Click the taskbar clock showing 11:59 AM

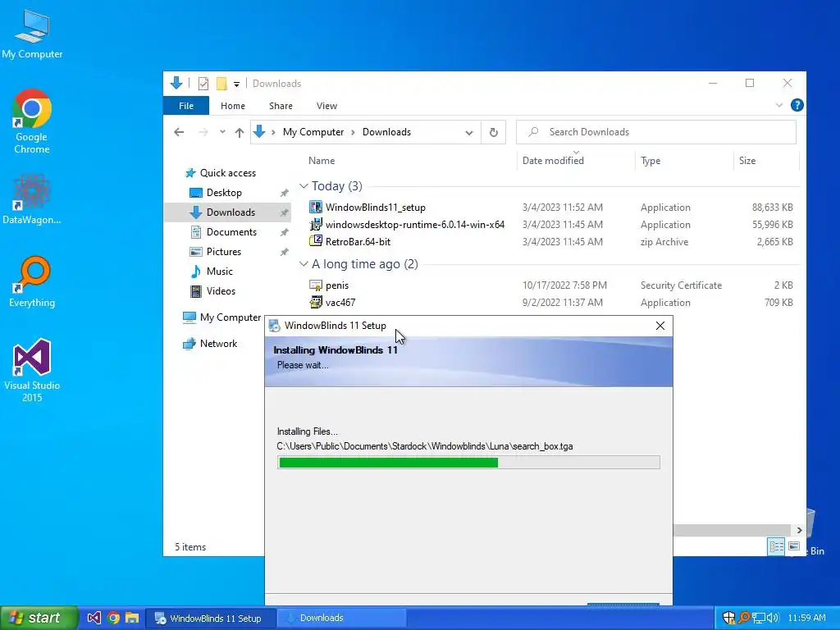(807, 618)
